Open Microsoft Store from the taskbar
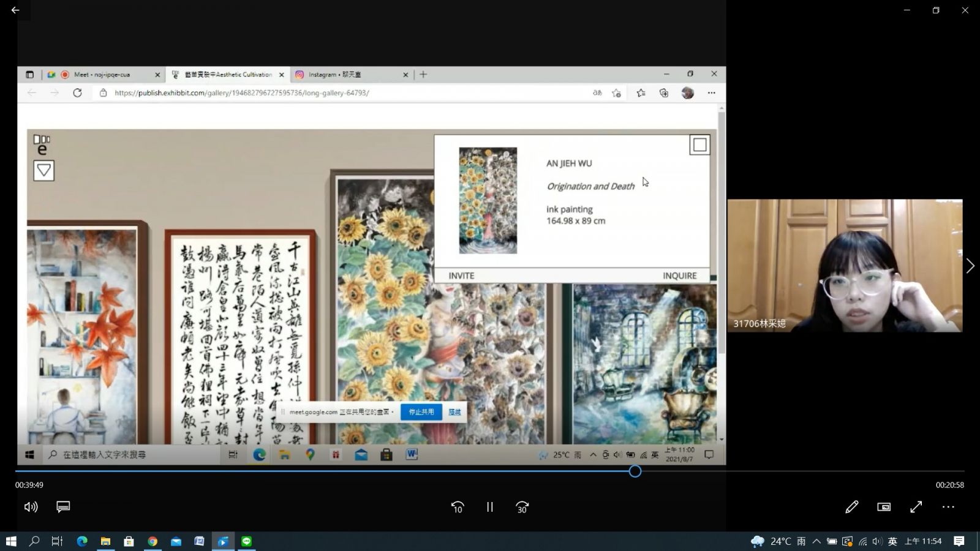The height and width of the screenshot is (551, 980). click(129, 541)
